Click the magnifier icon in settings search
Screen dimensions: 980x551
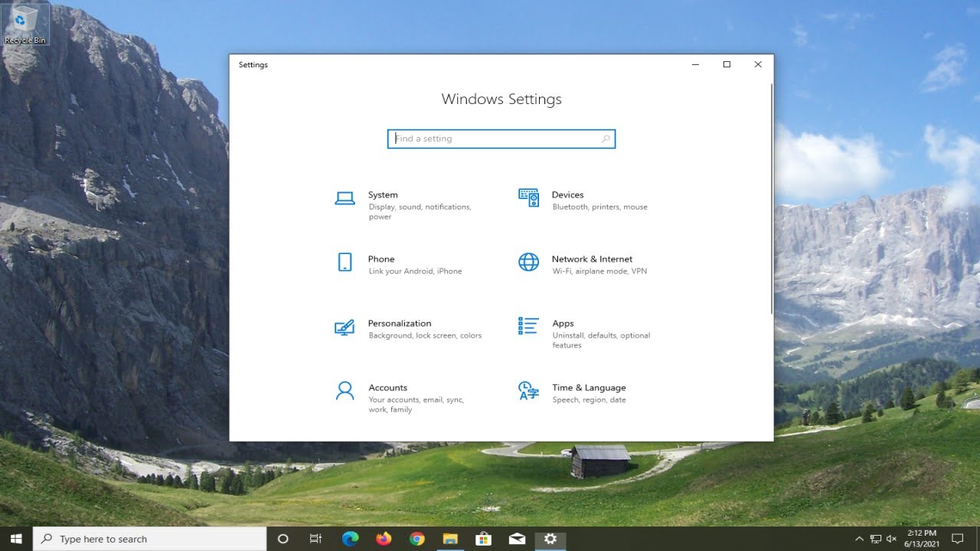(x=606, y=139)
